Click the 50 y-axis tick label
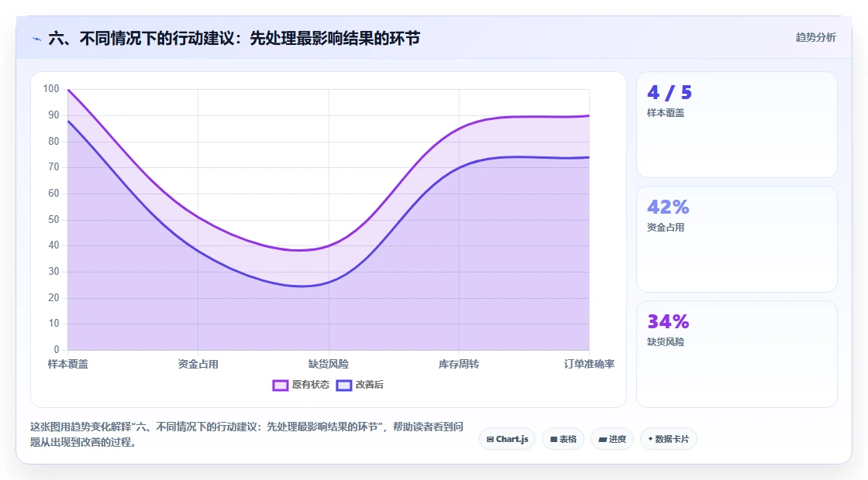The height and width of the screenshot is (480, 868). [x=53, y=219]
